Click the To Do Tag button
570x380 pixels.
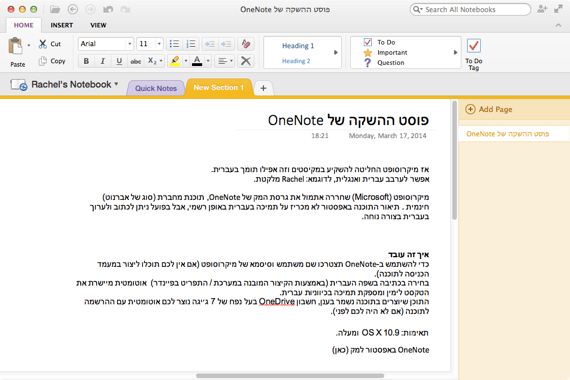coord(474,53)
